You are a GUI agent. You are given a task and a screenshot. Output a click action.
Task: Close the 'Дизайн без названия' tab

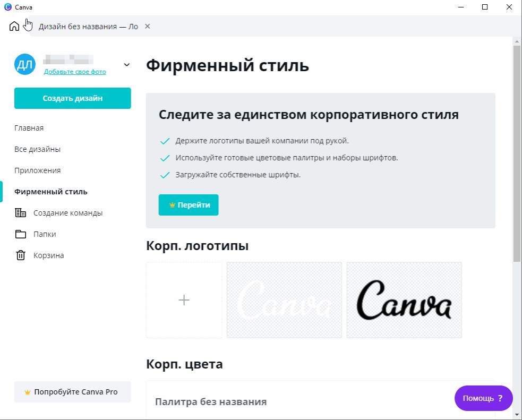148,27
